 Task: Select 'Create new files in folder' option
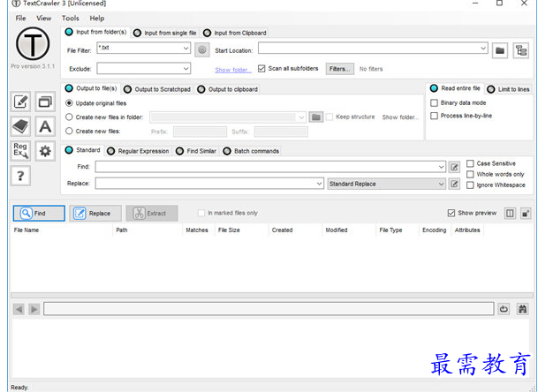(x=70, y=117)
